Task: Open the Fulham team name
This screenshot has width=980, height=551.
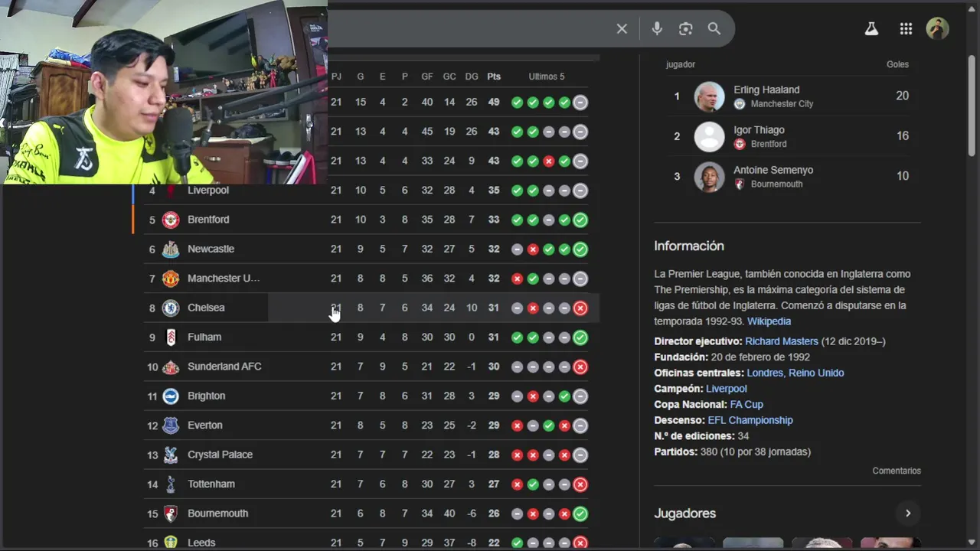Action: pyautogui.click(x=204, y=337)
